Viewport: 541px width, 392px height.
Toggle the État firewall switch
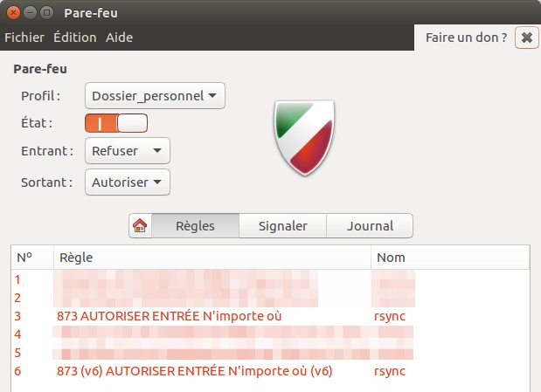click(116, 123)
